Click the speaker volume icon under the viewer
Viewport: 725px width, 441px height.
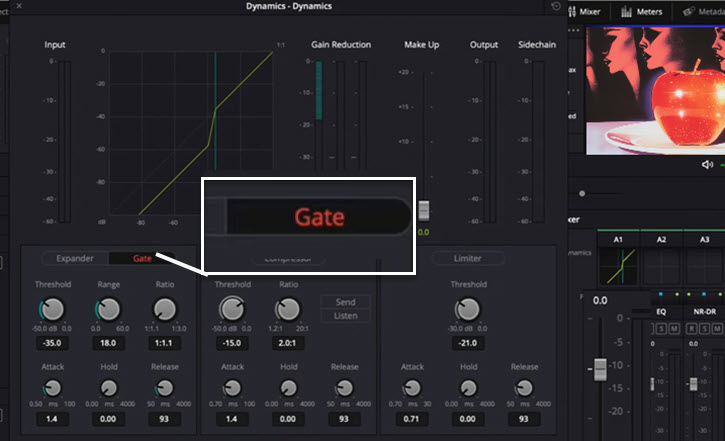pos(707,165)
